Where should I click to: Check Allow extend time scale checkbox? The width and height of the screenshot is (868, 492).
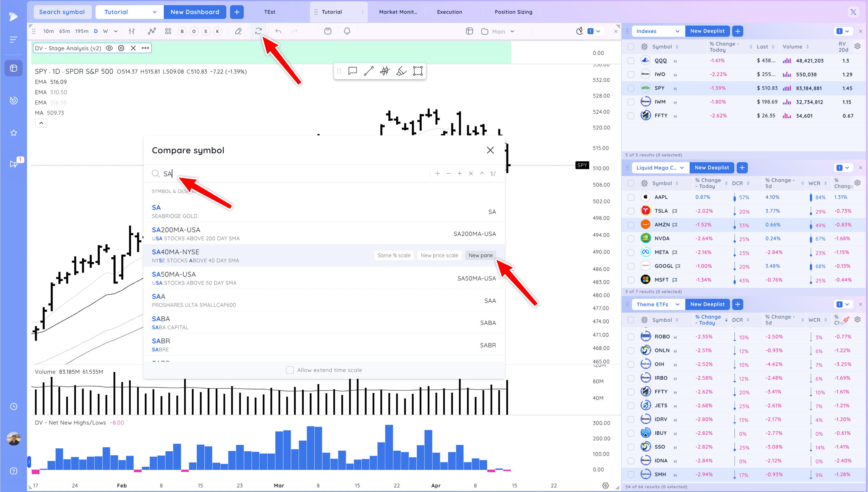290,370
